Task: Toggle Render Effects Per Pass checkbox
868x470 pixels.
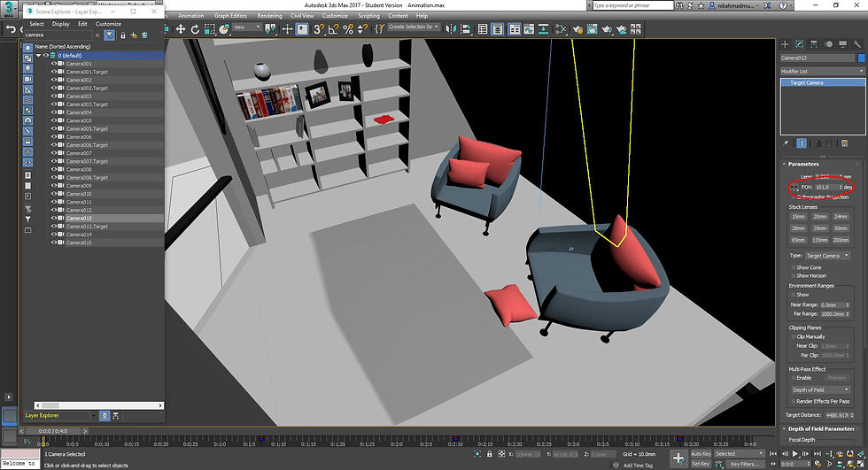Action: pyautogui.click(x=794, y=402)
